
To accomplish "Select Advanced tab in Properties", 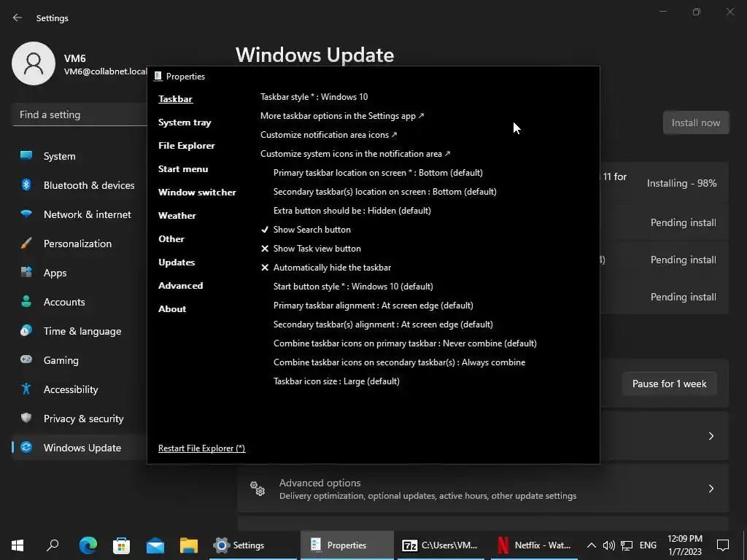I will tap(181, 286).
